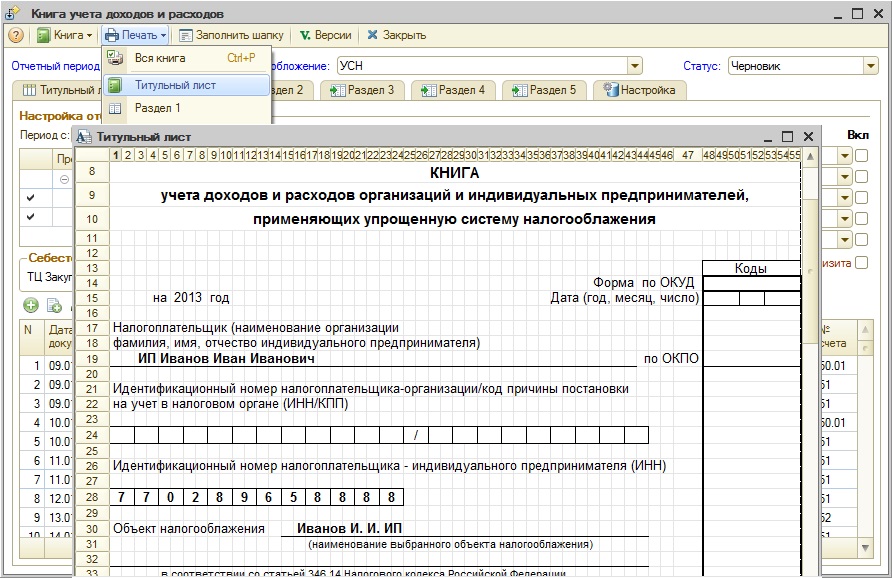This screenshot has width=892, height=578.
Task: Switch to the Титульный tab in the main window
Action: 57,90
